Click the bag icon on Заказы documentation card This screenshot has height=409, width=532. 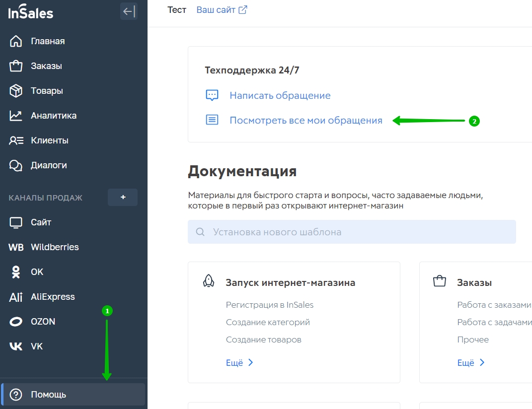pyautogui.click(x=440, y=281)
